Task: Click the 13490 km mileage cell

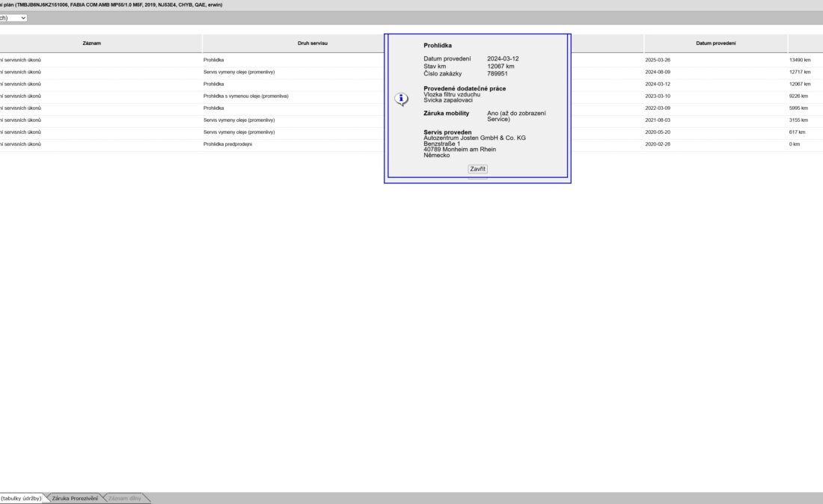Action: pos(799,61)
